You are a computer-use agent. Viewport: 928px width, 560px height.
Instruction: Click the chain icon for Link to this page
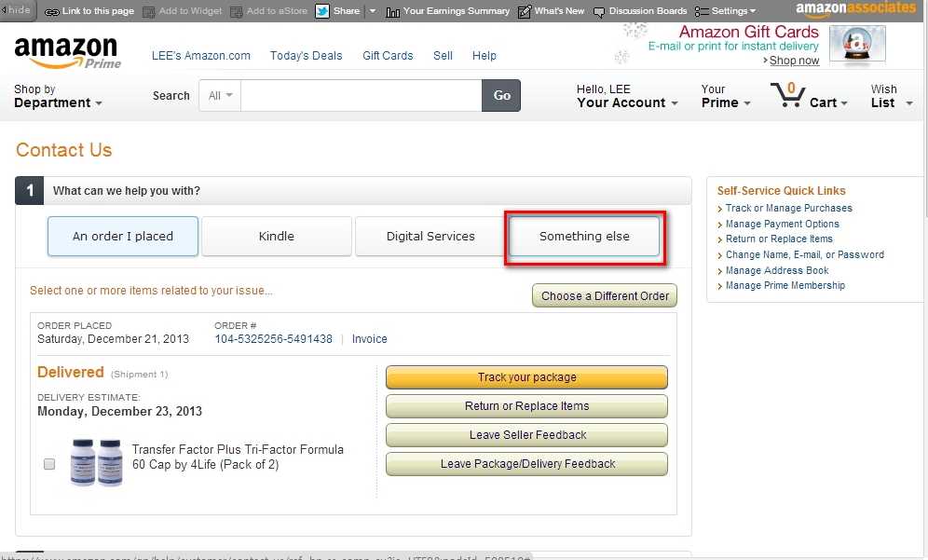[x=52, y=12]
